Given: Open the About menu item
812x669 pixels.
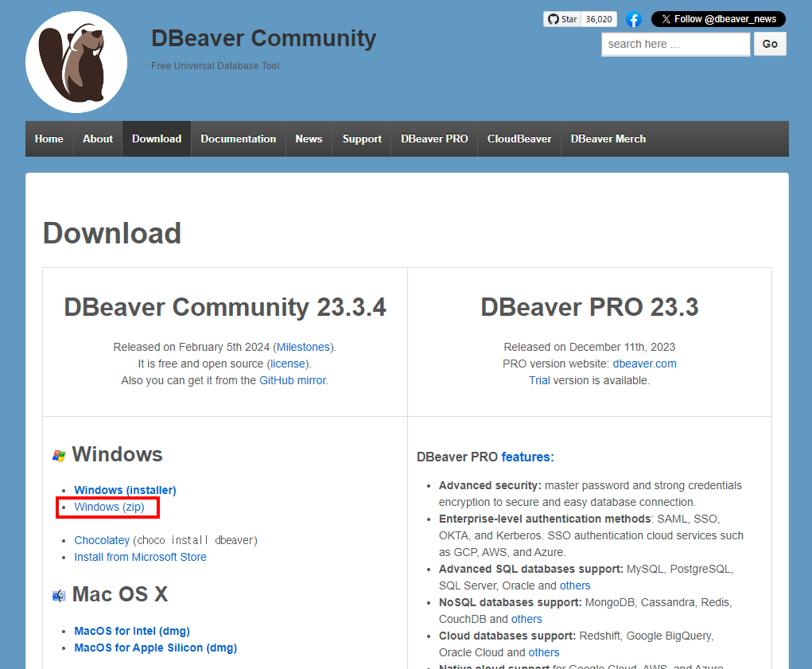Looking at the screenshot, I should pyautogui.click(x=98, y=138).
